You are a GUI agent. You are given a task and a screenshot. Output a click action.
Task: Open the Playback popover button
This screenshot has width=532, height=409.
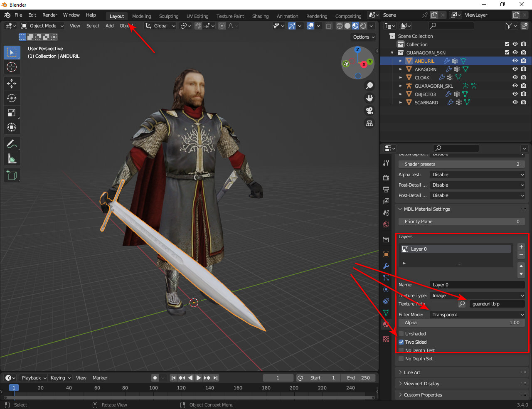coord(33,378)
